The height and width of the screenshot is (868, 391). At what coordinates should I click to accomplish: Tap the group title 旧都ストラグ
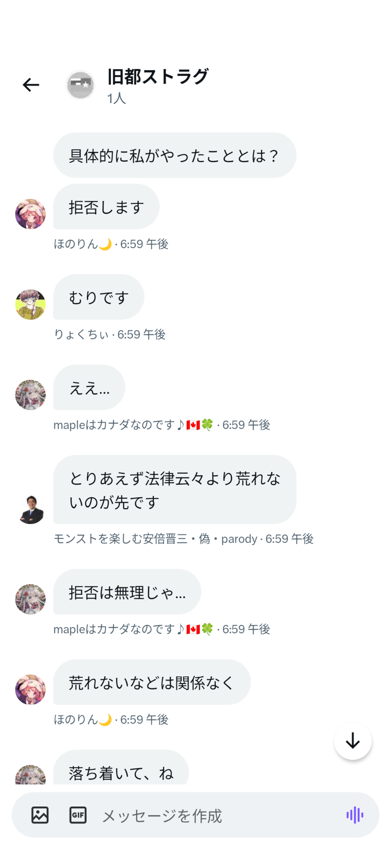(157, 76)
